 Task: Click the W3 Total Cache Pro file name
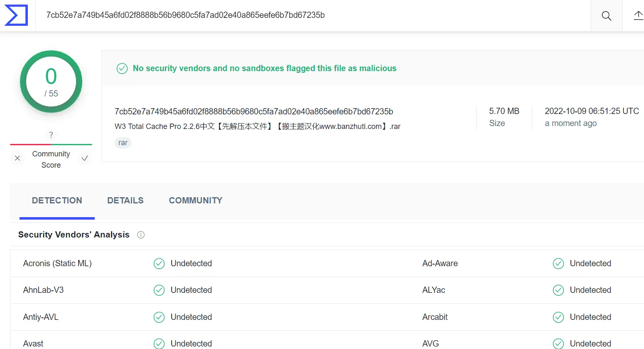pyautogui.click(x=258, y=126)
